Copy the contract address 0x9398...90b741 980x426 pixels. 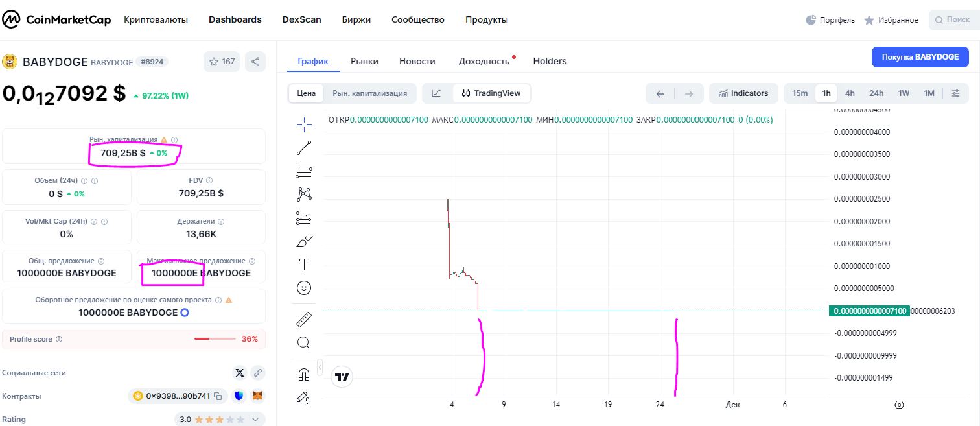(218, 396)
